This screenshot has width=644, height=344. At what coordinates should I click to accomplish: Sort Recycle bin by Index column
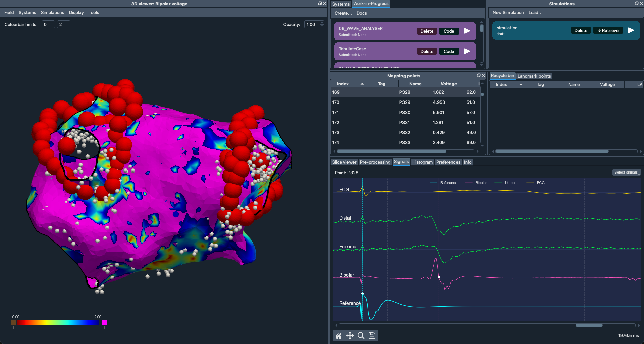click(x=506, y=85)
